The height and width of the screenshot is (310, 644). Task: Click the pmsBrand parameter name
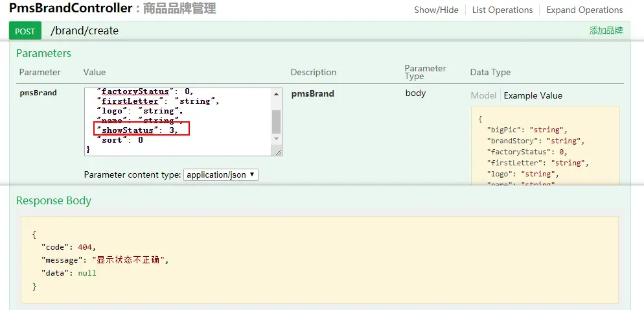(x=38, y=93)
